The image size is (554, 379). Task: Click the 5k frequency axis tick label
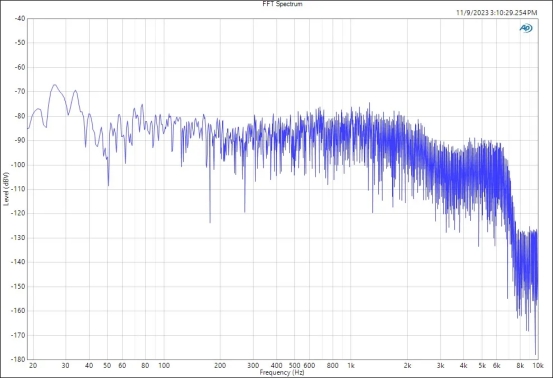coord(482,366)
